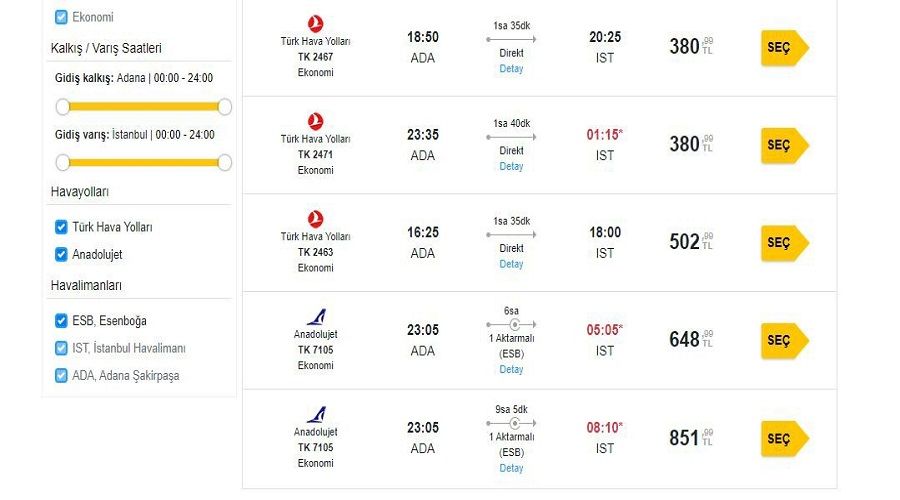Viewport: 900px width, 500px height.
Task: Uncheck ESB, Esenboğa airport filter
Action: click(x=61, y=320)
